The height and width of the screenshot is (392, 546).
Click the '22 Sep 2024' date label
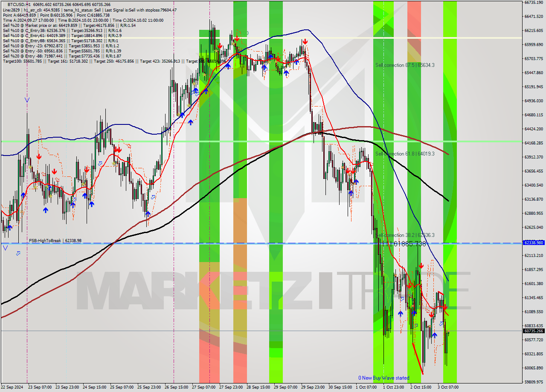(12, 387)
